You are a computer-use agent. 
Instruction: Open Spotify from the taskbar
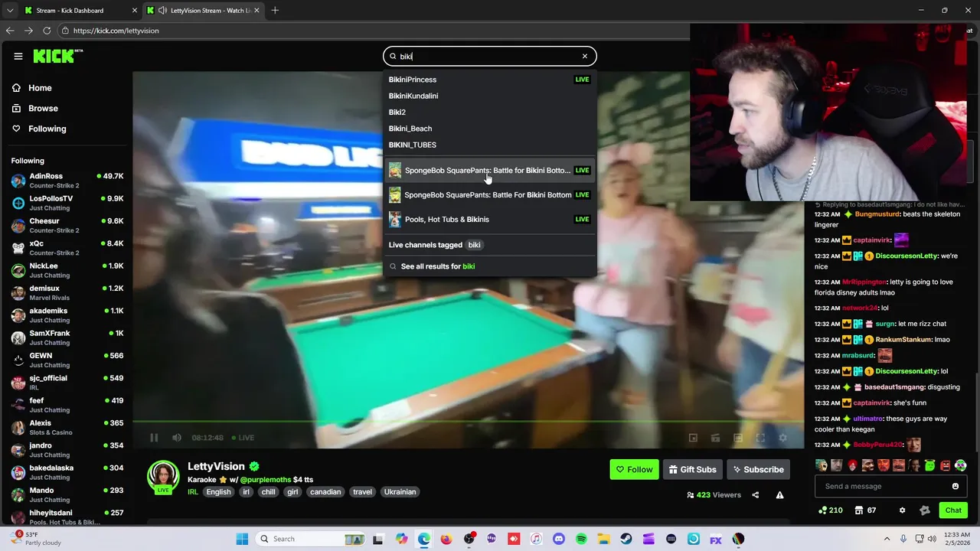click(x=581, y=539)
